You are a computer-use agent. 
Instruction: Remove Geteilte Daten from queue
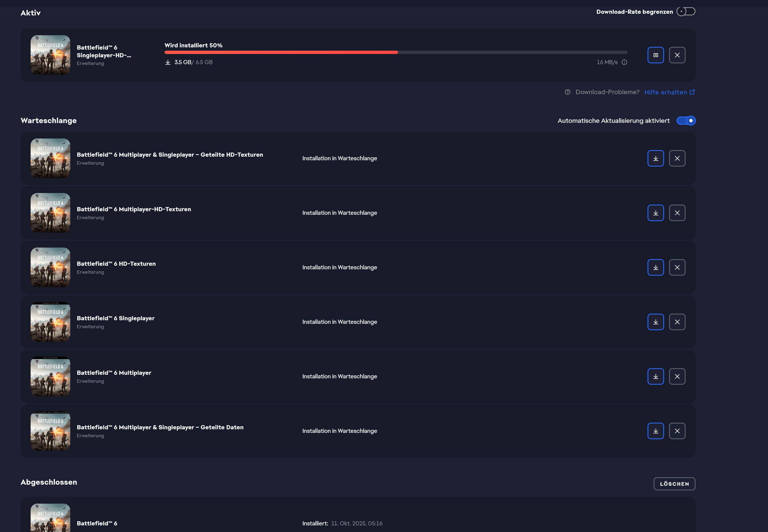click(x=677, y=431)
